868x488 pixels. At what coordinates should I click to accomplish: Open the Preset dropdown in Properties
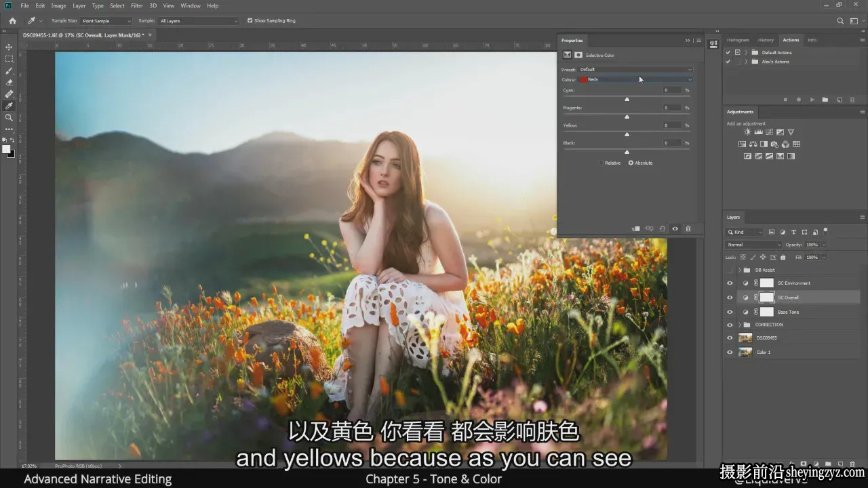[x=635, y=69]
